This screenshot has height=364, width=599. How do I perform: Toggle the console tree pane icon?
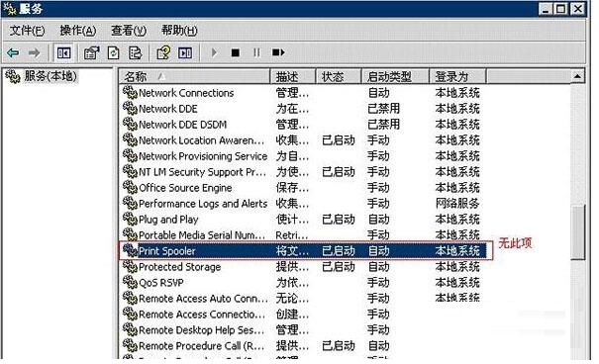tap(63, 52)
